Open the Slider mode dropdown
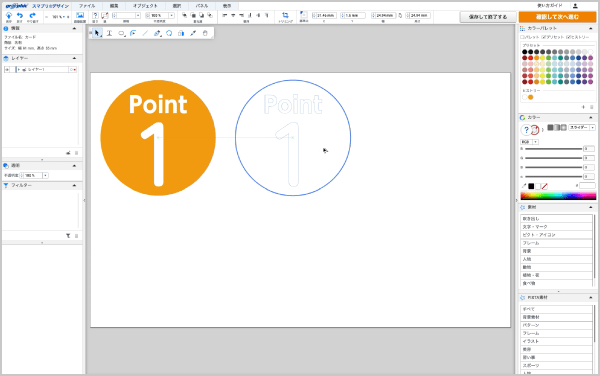 click(593, 128)
